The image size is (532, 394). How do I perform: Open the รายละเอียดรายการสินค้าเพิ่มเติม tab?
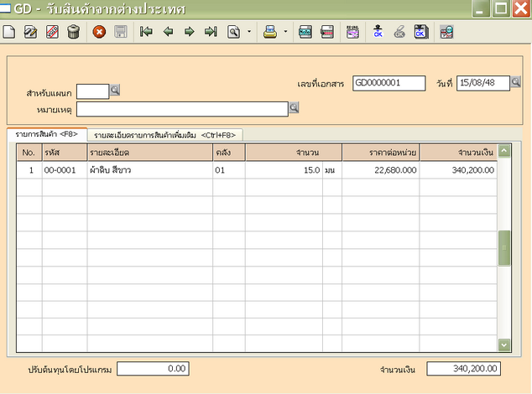(165, 134)
